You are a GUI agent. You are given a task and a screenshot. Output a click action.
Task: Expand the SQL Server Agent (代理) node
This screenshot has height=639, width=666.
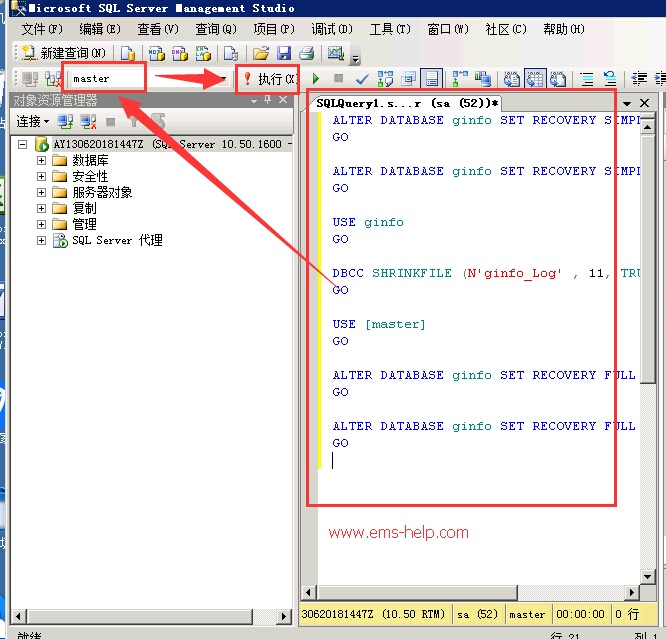pyautogui.click(x=41, y=240)
